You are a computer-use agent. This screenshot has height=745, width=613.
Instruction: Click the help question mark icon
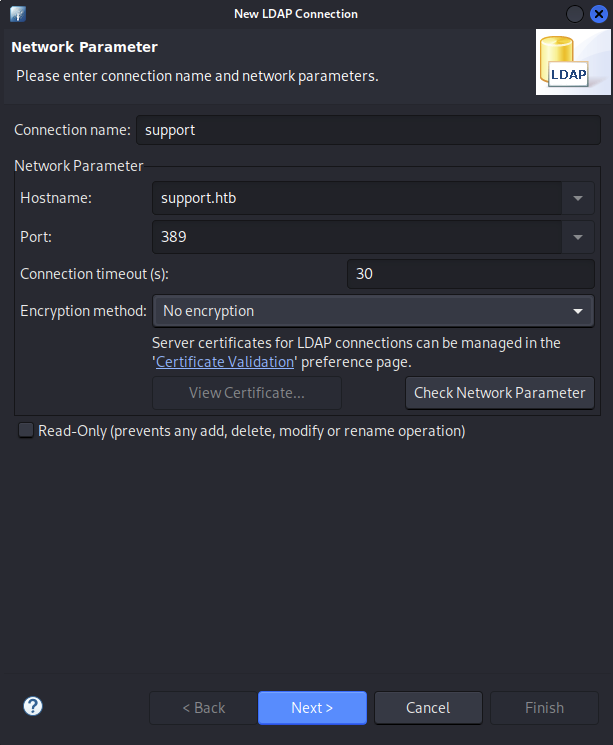(33, 706)
